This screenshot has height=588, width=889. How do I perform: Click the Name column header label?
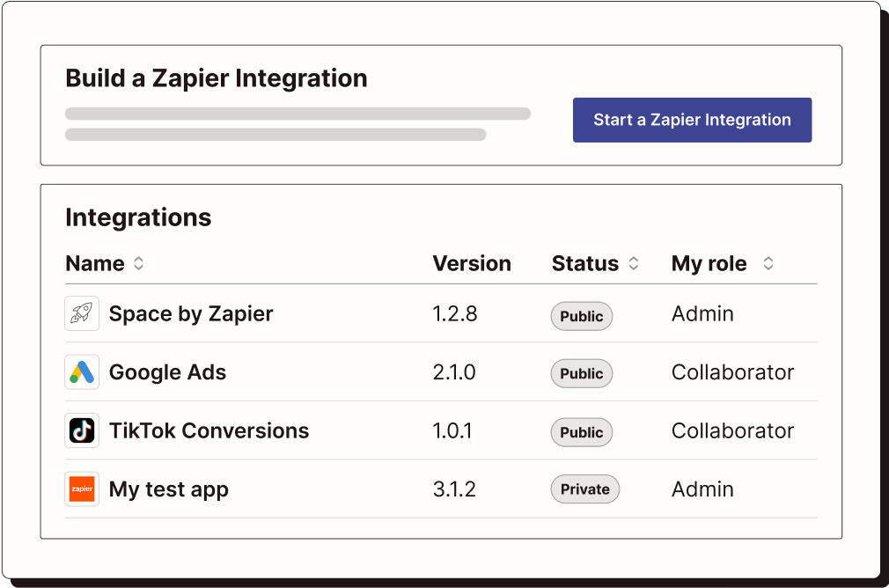(95, 264)
